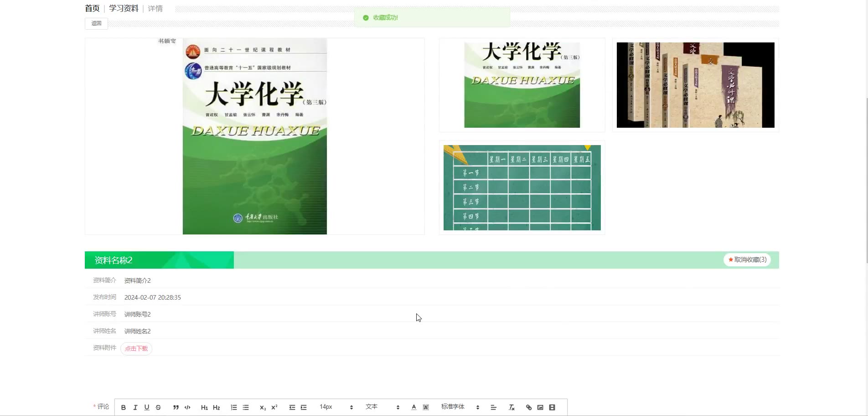Screen dimensions: 868x416
Task: Insert a blockquote in the comment
Action: 176,407
